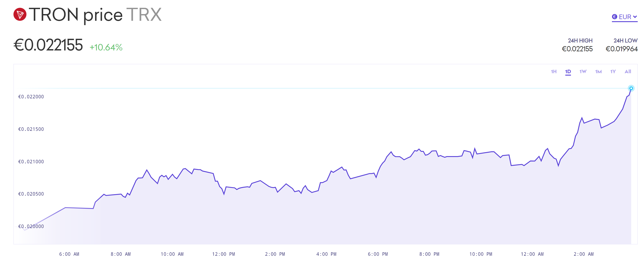Image resolution: width=644 pixels, height=262 pixels.
Task: Click the 24H HIGH value
Action: tap(577, 49)
